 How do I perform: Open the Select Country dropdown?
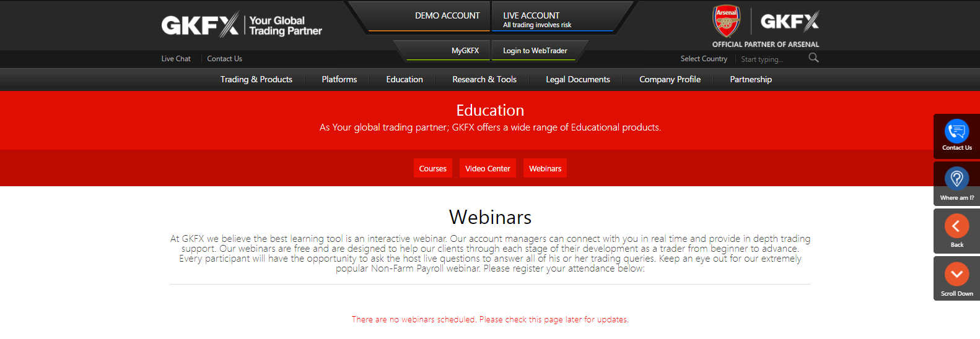(x=704, y=59)
